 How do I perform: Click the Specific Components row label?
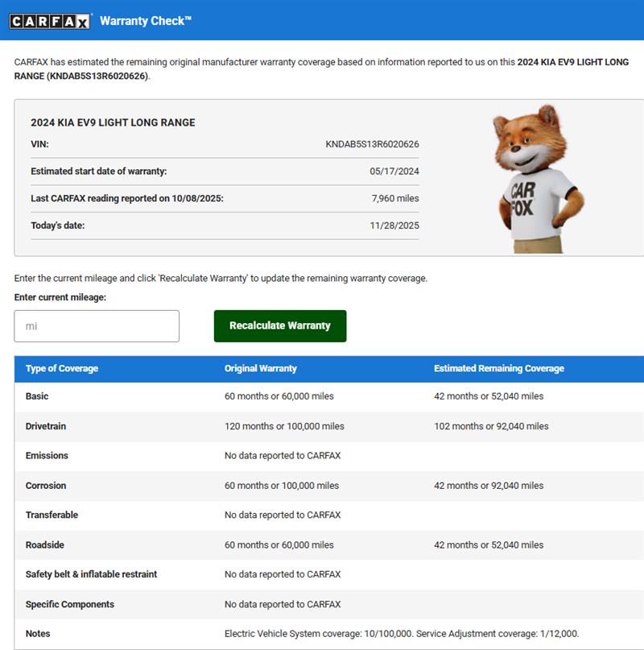70,604
